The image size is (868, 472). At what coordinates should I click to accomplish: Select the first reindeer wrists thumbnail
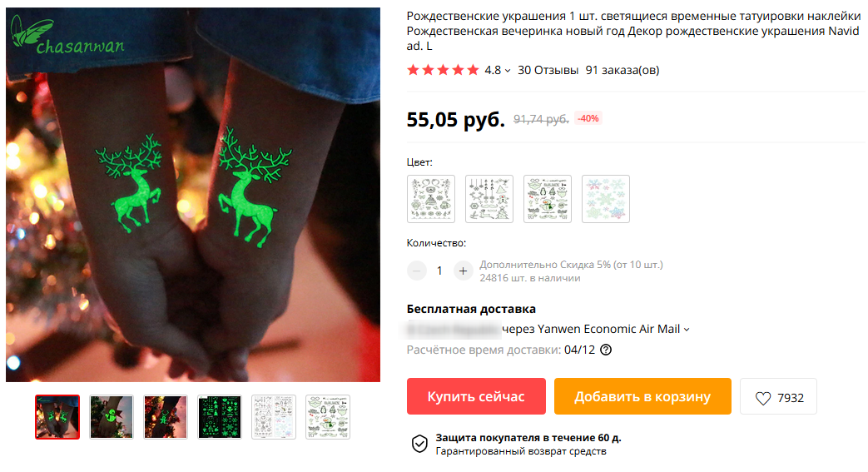[x=57, y=417]
